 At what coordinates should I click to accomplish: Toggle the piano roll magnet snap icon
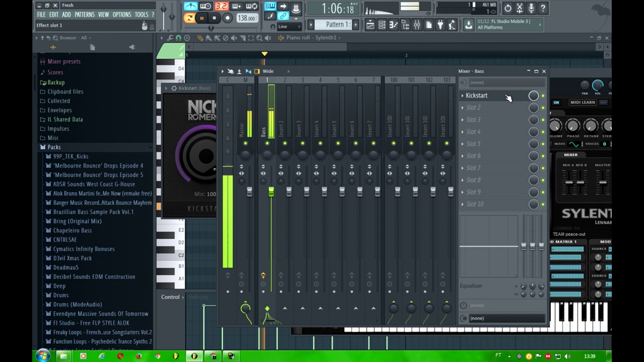tap(179, 38)
